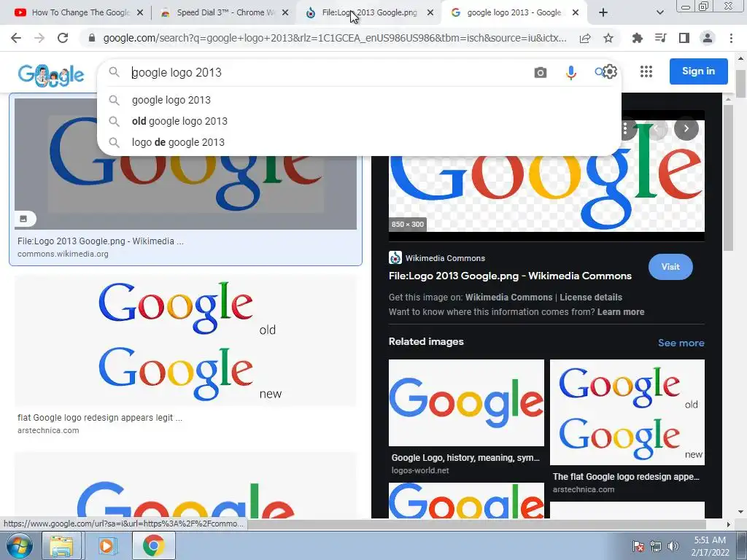Viewport: 747px width, 560px height.
Task: Share this page from the address bar
Action: (x=585, y=38)
